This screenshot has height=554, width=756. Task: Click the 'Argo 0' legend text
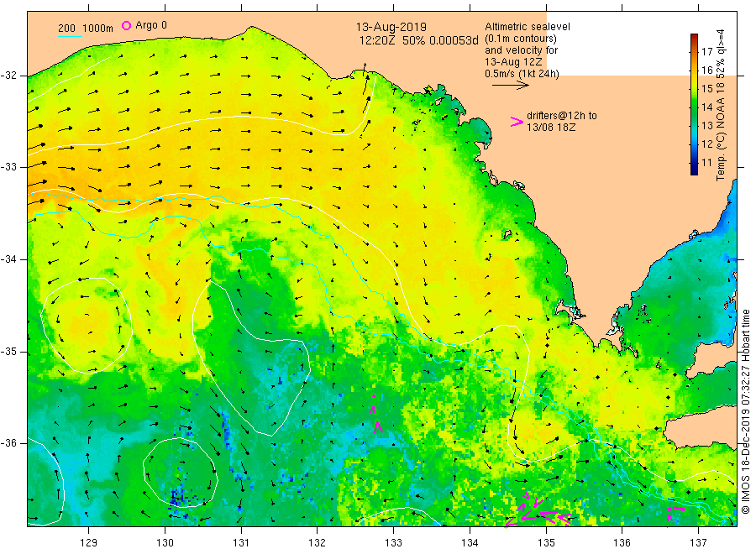tap(151, 25)
